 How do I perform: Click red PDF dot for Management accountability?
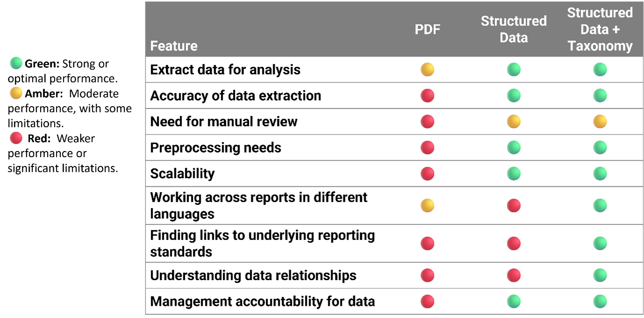pyautogui.click(x=427, y=302)
